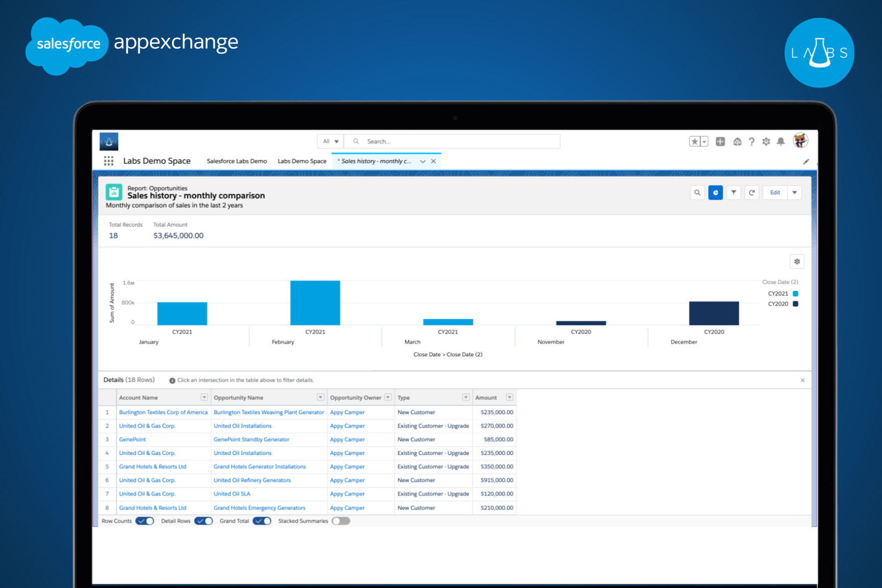Open GenePoint Standby Generator opportunity
The image size is (882, 588).
pyautogui.click(x=252, y=439)
